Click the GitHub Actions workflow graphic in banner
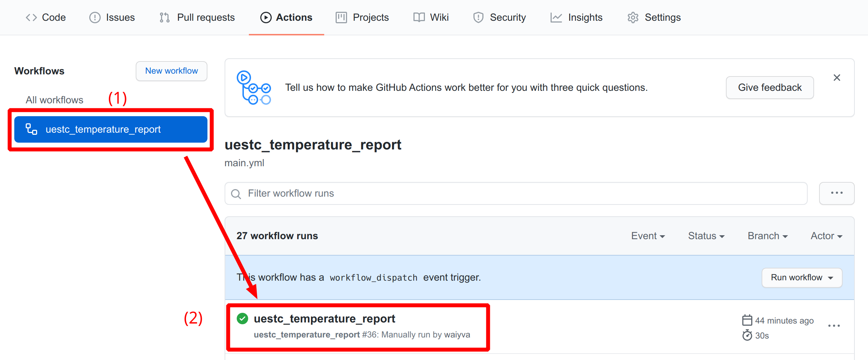 (254, 88)
